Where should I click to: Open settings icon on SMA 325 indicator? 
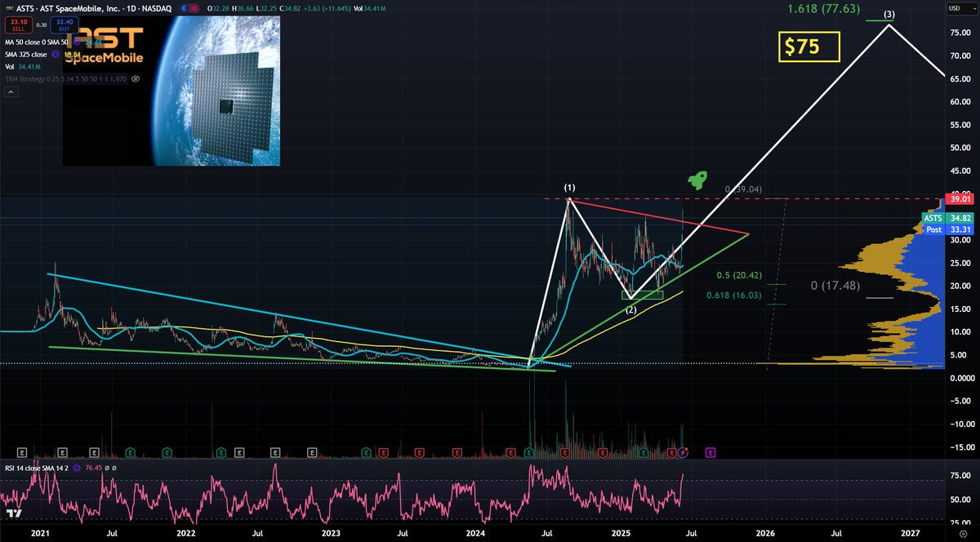click(x=56, y=54)
